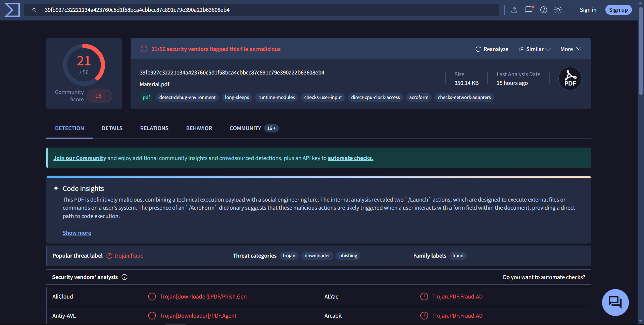Screen dimensions: 644x325
Task: Upvote the community score with up arrow
Action: pos(107,93)
